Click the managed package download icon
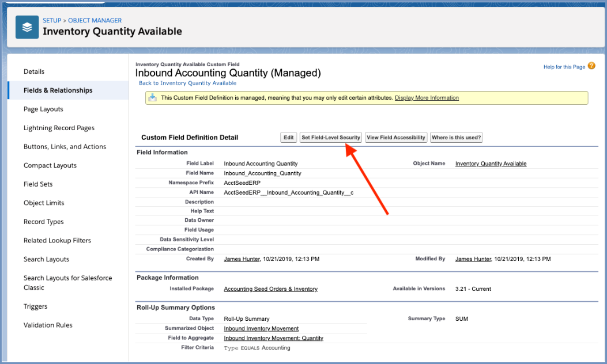Image resolution: width=607 pixels, height=364 pixels. pos(153,97)
